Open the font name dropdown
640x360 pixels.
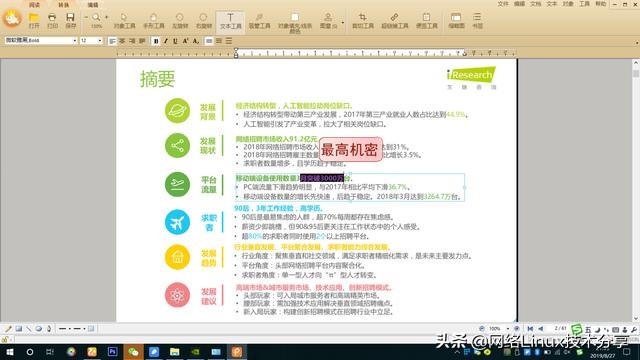pyautogui.click(x=75, y=41)
